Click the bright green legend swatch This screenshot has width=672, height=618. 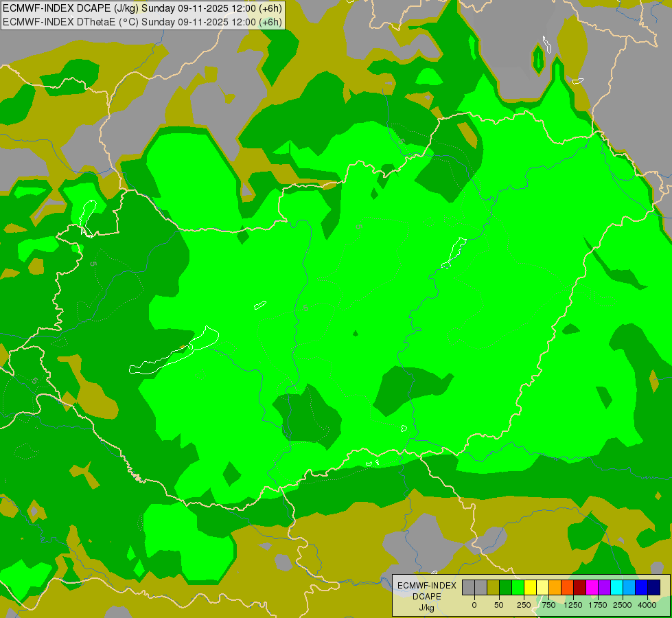click(518, 587)
